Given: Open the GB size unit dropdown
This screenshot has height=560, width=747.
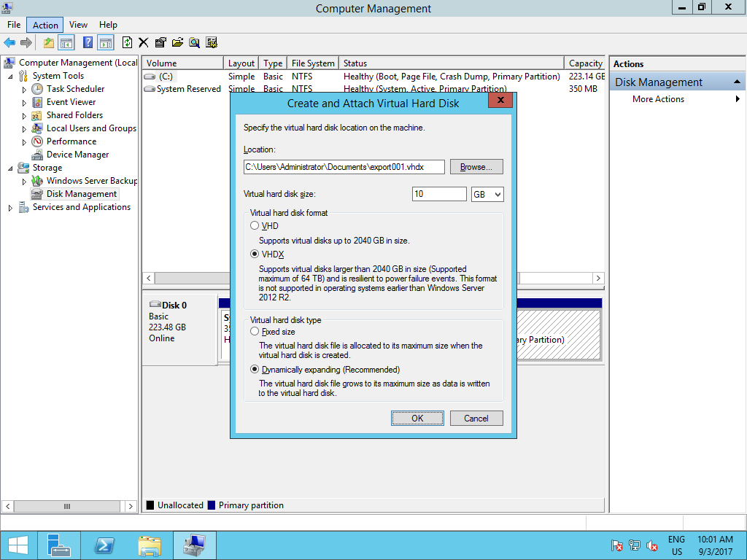Looking at the screenshot, I should pyautogui.click(x=487, y=194).
